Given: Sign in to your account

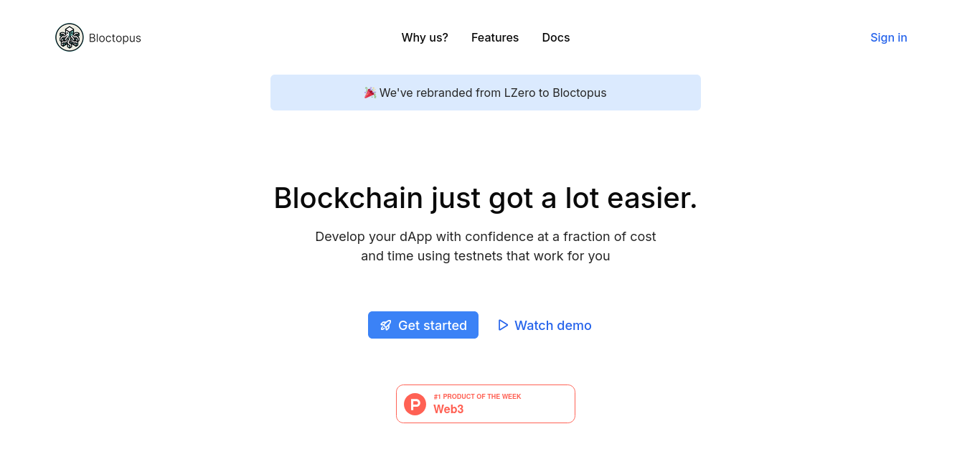Looking at the screenshot, I should pyautogui.click(x=889, y=37).
